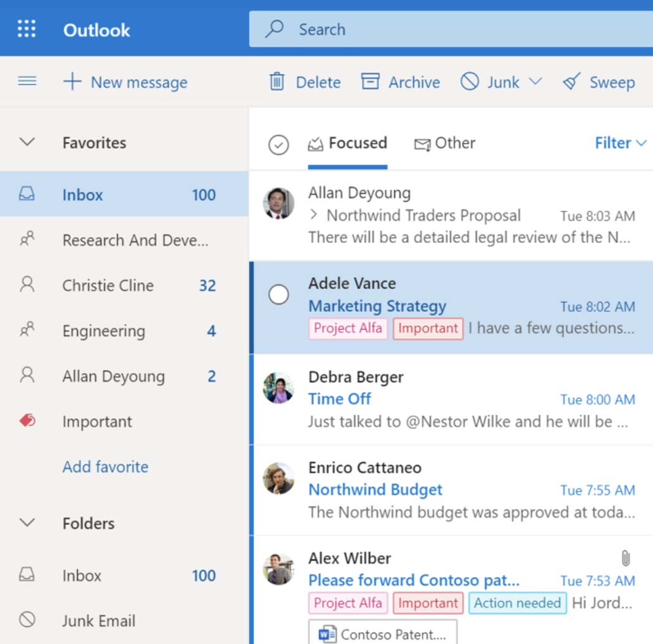Viewport: 653px width, 644px height.
Task: Click the Engineering group icon
Action: pos(27,330)
